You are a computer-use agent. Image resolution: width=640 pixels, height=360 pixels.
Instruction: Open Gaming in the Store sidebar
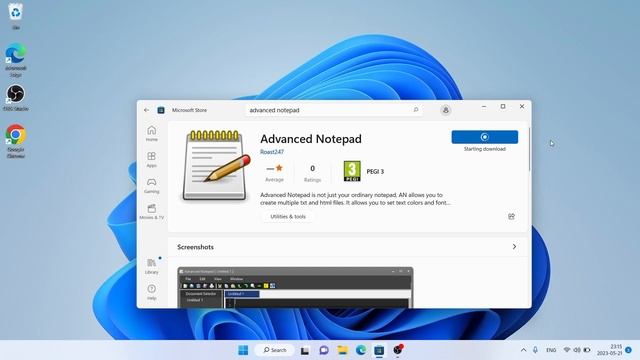[x=151, y=186]
